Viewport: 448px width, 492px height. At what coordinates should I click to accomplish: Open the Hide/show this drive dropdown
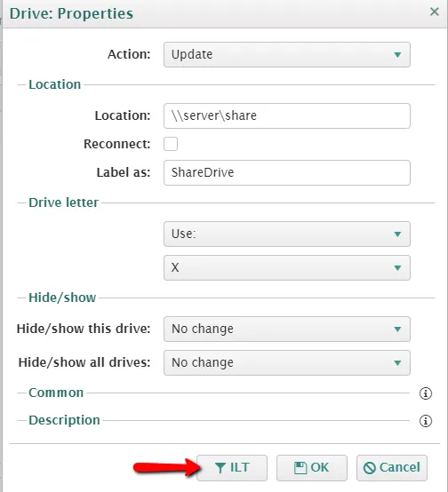287,329
